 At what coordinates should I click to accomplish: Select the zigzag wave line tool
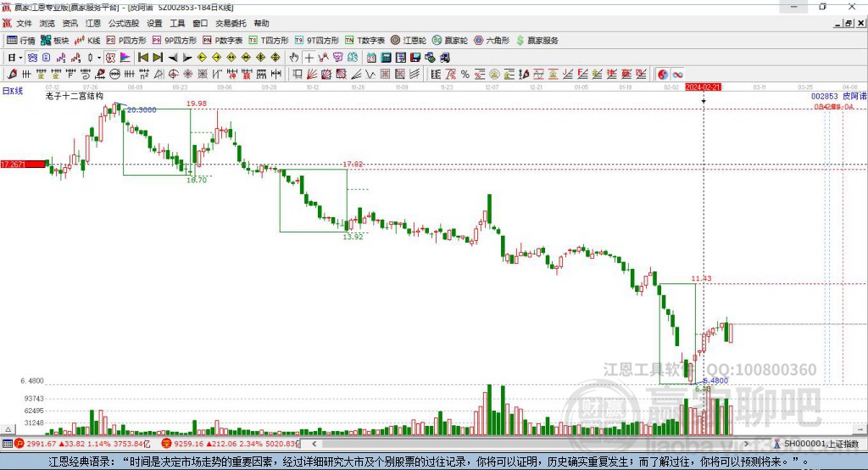(x=370, y=75)
